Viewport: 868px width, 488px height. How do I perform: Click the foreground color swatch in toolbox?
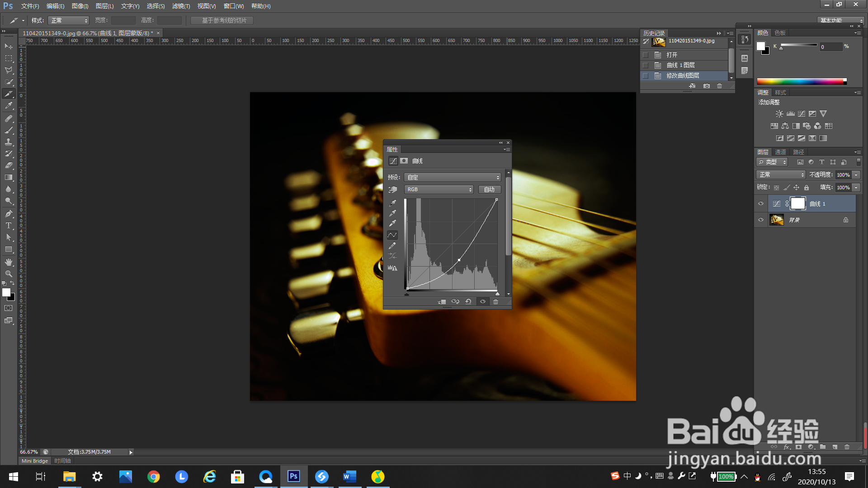point(6,292)
